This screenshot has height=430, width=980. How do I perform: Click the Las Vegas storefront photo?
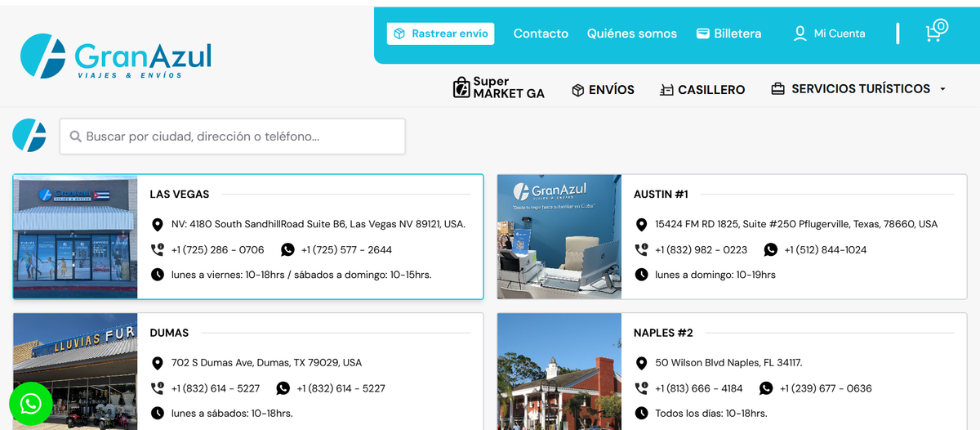tap(75, 236)
